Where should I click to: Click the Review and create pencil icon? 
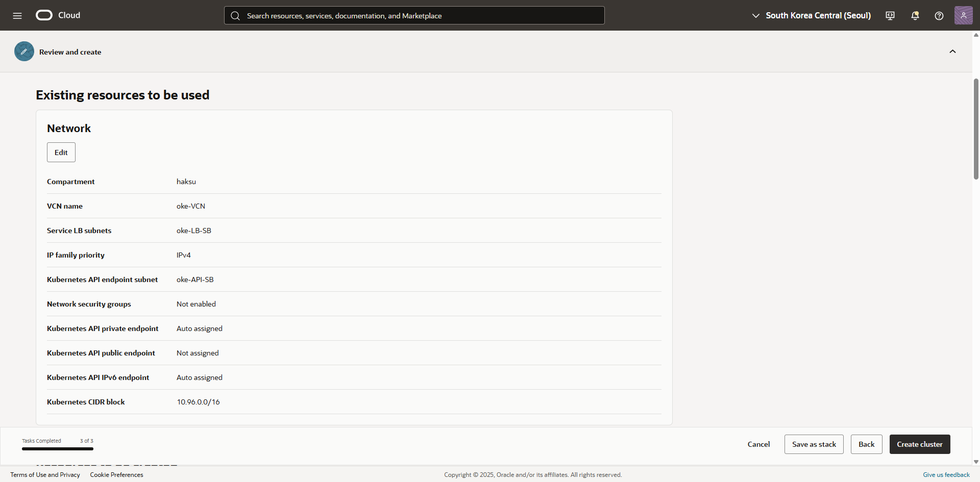[24, 52]
